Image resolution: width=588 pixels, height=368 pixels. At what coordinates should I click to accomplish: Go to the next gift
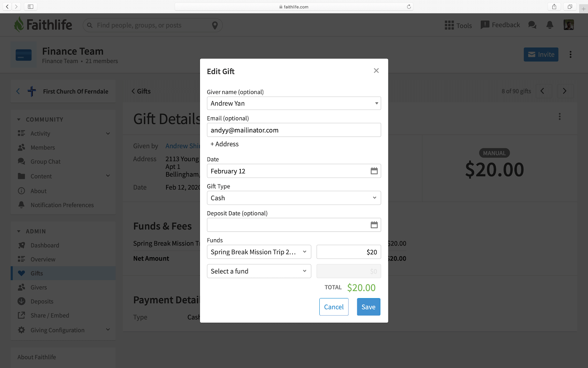click(x=565, y=91)
